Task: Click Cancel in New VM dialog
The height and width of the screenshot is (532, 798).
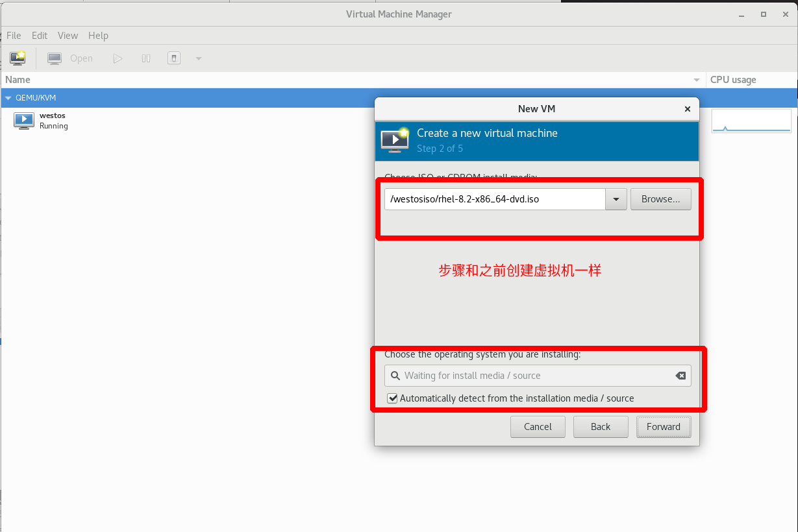Action: 538,427
